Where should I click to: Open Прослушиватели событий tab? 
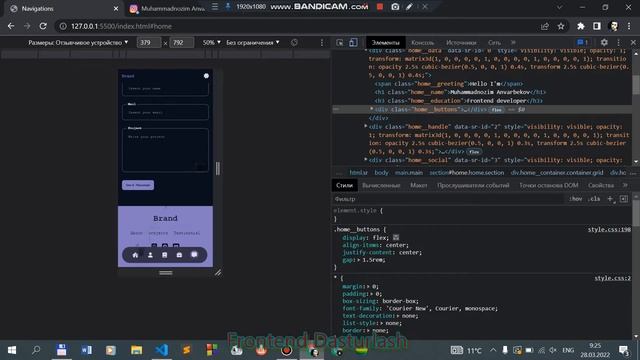[x=473, y=185]
